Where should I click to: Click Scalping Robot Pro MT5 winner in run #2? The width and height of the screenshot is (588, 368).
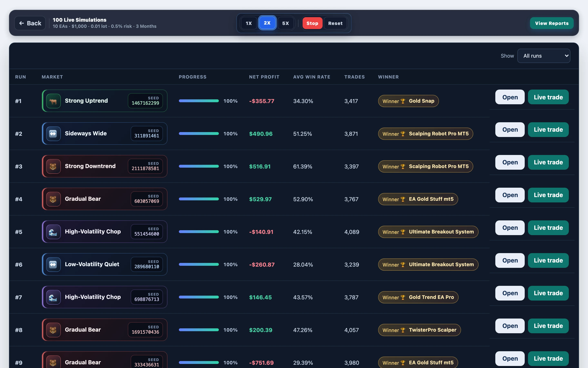tap(425, 134)
